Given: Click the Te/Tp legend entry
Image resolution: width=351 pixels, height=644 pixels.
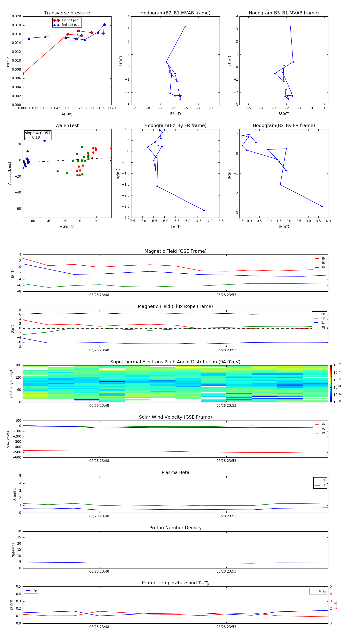Looking at the screenshot, I should [318, 591].
